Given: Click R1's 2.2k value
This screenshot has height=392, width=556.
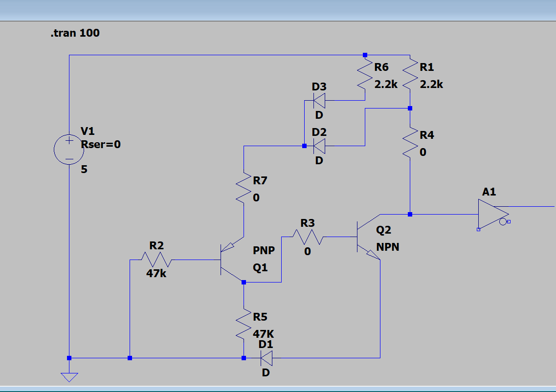Looking at the screenshot, I should pyautogui.click(x=431, y=85).
